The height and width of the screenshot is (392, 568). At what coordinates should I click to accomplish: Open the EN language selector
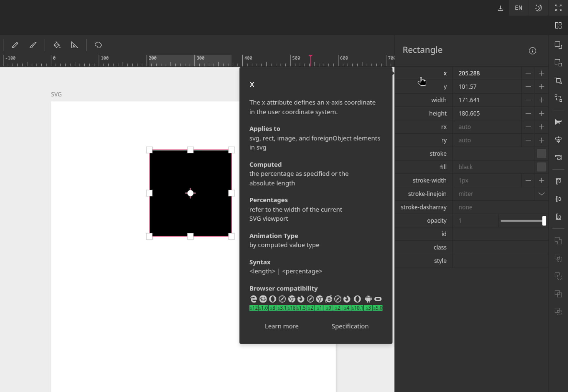(x=518, y=8)
